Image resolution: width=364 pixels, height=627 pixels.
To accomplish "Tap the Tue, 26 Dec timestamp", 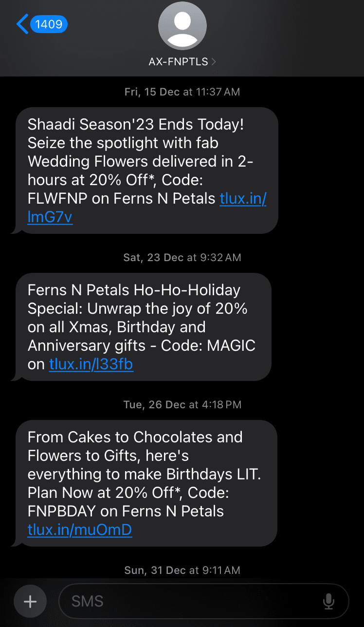I will [182, 404].
